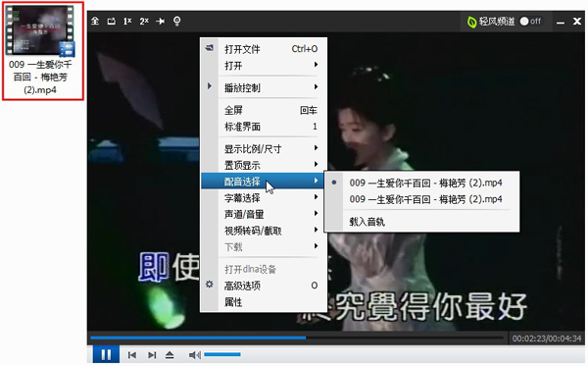Click the light bulb icon

point(177,21)
